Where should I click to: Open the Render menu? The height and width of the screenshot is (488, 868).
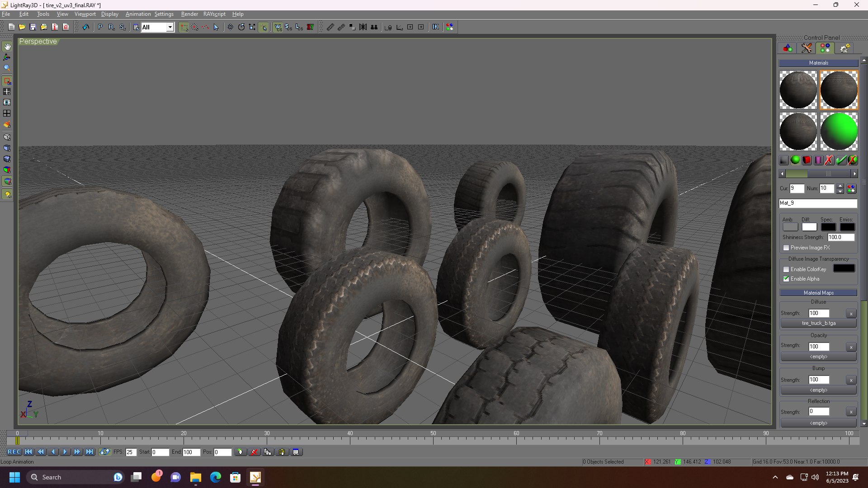(189, 14)
